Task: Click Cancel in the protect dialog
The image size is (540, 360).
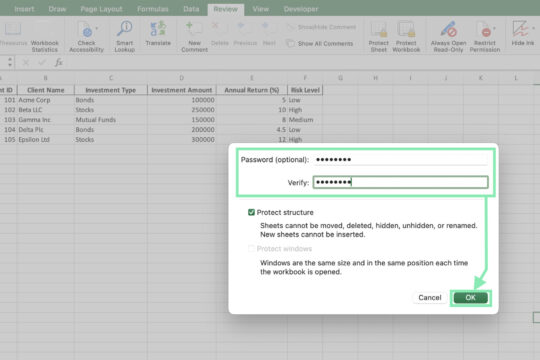Action: [x=429, y=298]
